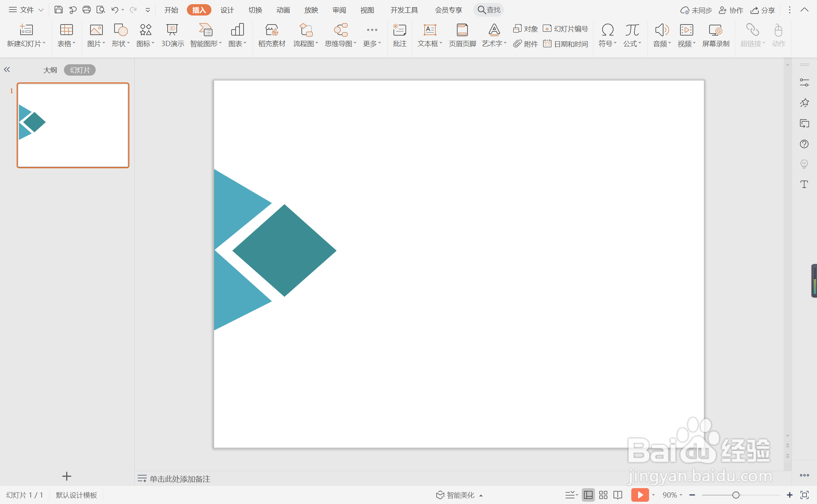
Task: Open the 页眉页脚 header footer dialog
Action: click(x=462, y=35)
